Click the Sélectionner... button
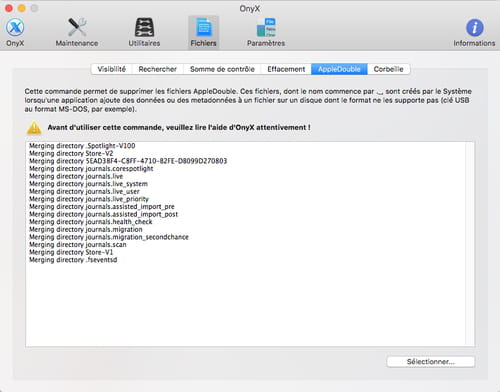Screen dimensions: 500x392 point(431,362)
